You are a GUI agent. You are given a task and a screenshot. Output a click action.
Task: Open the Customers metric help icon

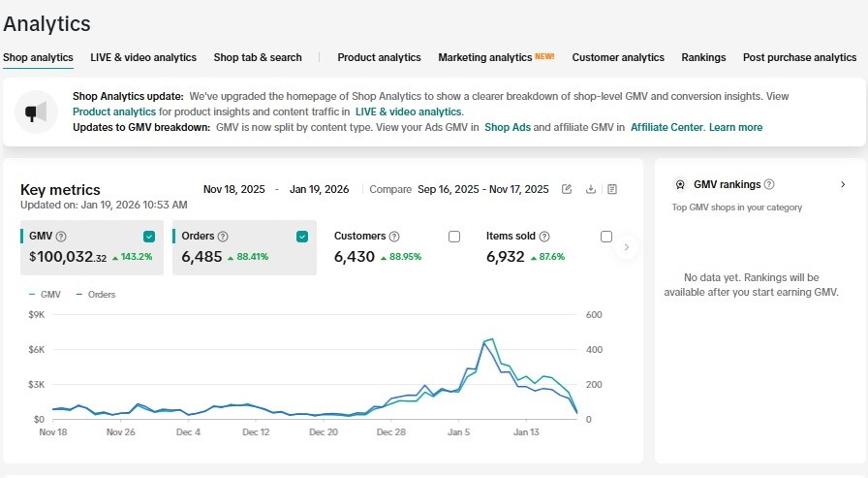click(394, 237)
